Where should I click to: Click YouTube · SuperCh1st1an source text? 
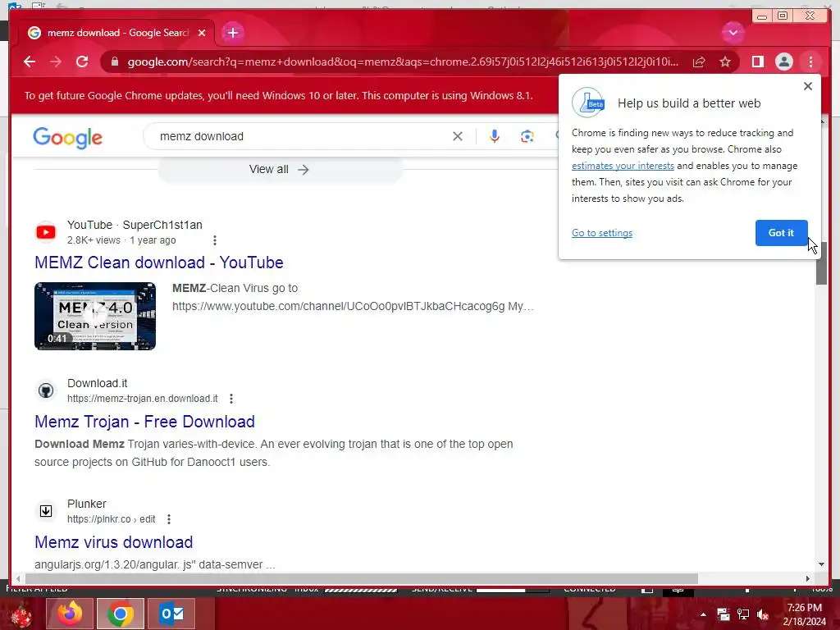[x=135, y=225]
